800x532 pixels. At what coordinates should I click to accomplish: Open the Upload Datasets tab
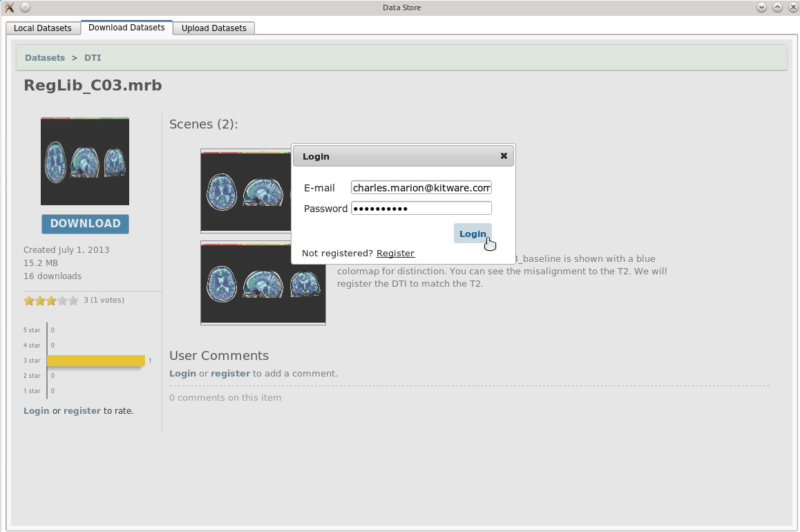coord(213,28)
